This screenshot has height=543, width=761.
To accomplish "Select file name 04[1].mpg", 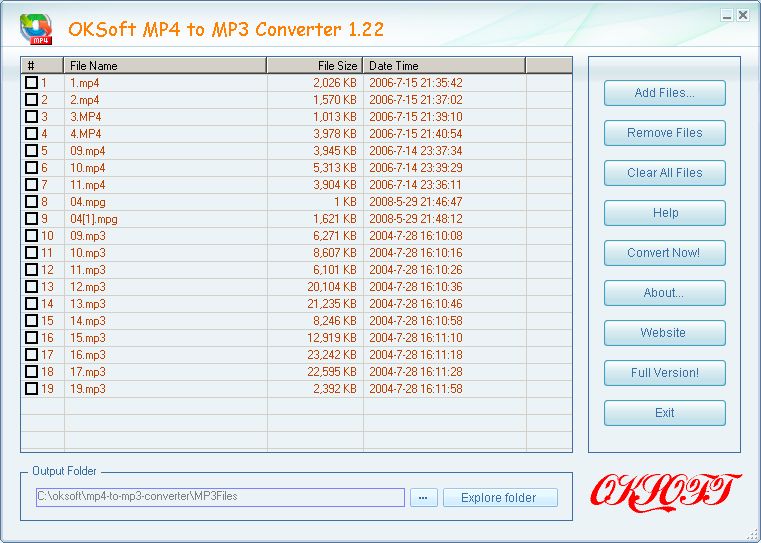I will (x=94, y=219).
